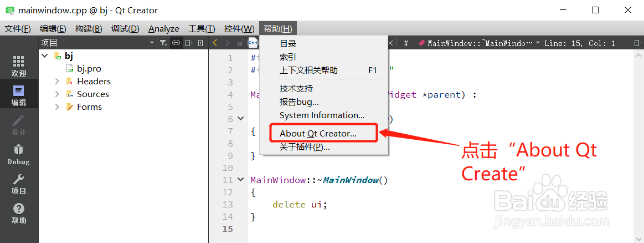
Task: Open the 项目 view selector dropdown
Action: [99, 43]
